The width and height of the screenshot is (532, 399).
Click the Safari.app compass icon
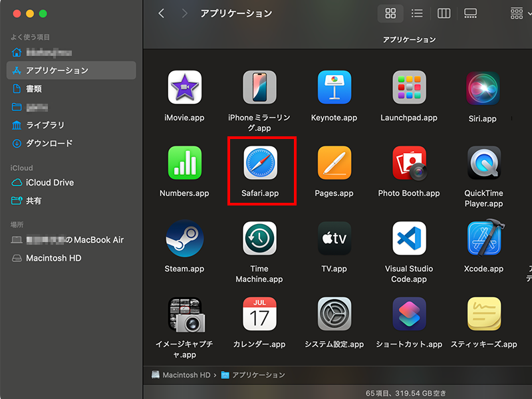tap(260, 163)
